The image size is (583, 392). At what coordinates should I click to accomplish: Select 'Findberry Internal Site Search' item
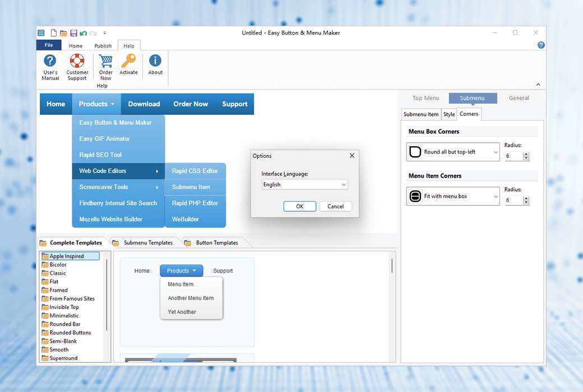[118, 203]
